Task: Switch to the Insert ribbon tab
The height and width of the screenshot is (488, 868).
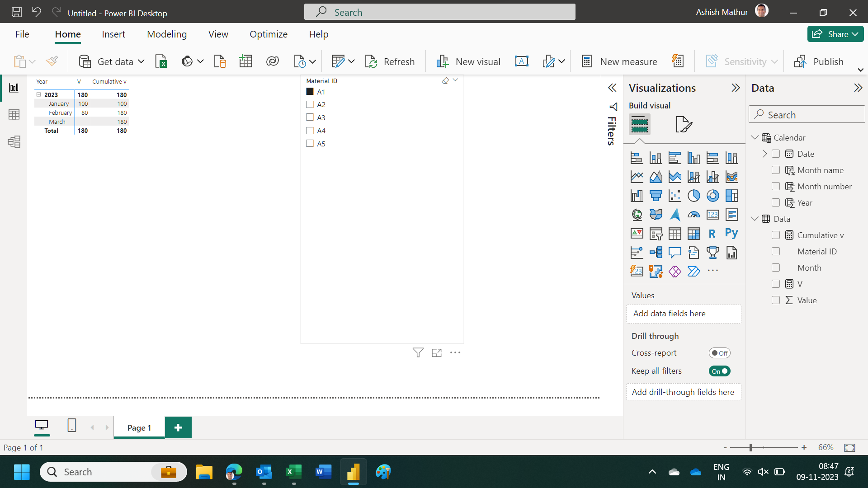Action: pyautogui.click(x=113, y=34)
